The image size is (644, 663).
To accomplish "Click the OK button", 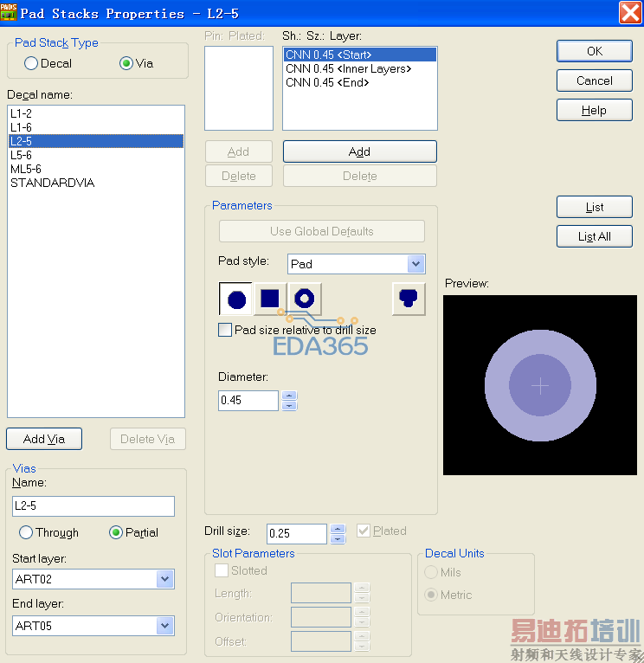I will 595,51.
